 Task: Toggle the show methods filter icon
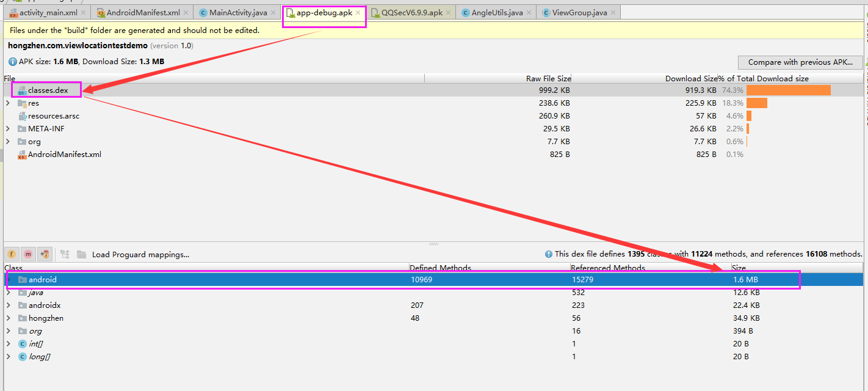27,254
